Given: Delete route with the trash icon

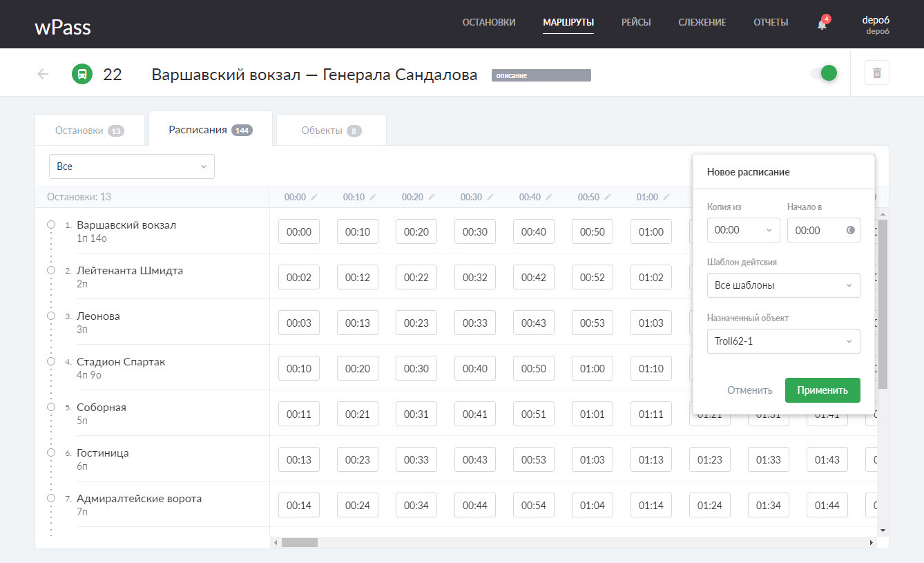Looking at the screenshot, I should (x=877, y=73).
